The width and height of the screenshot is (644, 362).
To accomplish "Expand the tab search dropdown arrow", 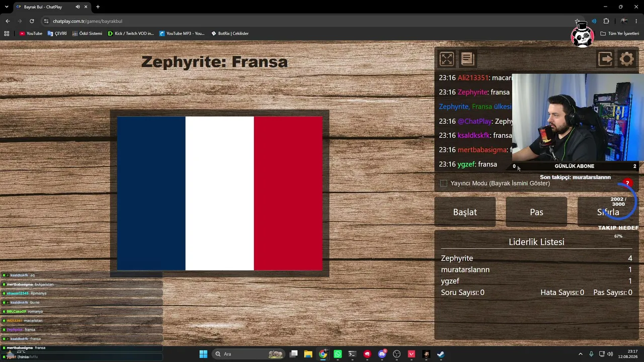I will [7, 7].
